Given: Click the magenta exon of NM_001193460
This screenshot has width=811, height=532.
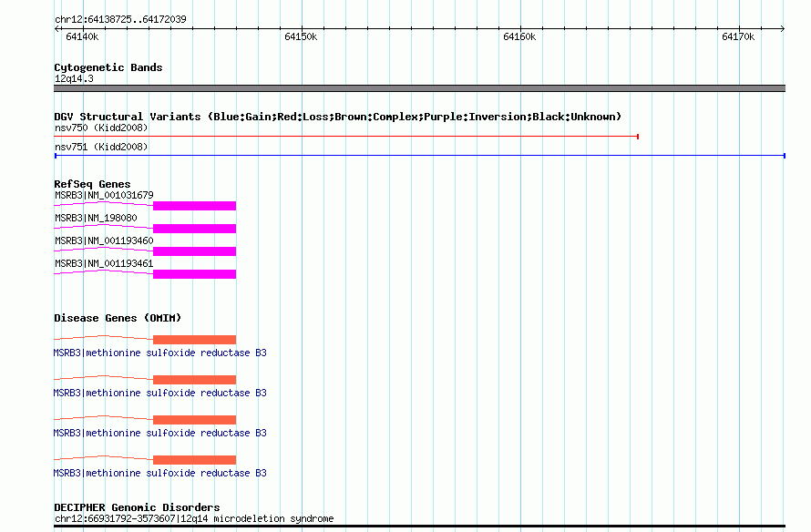Looking at the screenshot, I should (x=194, y=251).
